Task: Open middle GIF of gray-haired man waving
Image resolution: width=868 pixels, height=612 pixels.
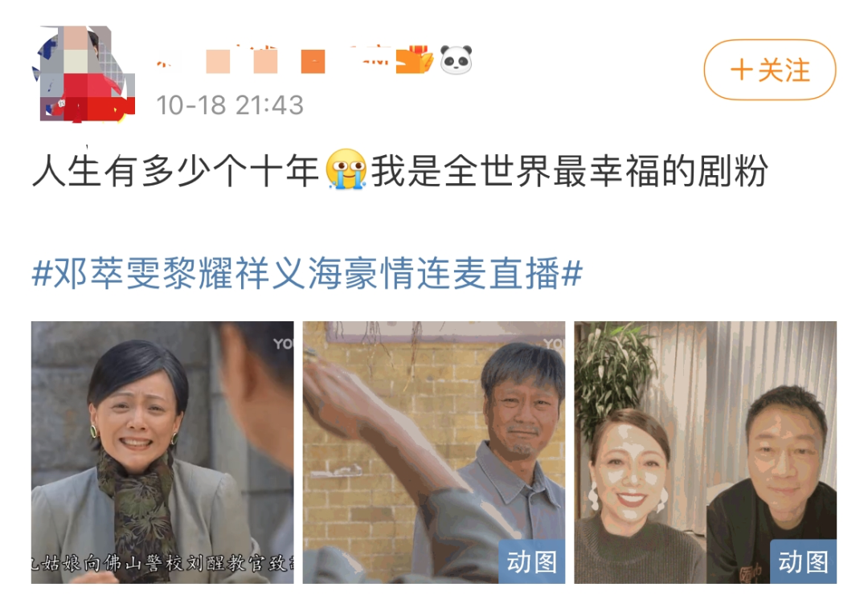Action: 434,452
